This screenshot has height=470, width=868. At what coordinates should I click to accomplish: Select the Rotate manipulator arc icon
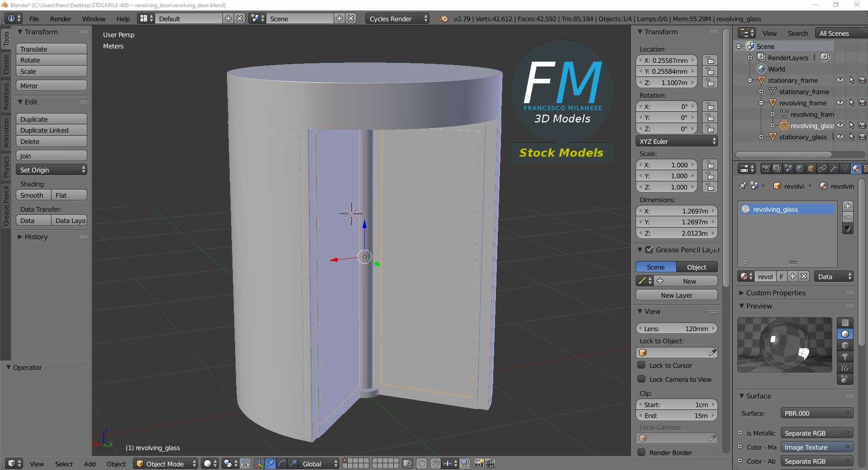[x=282, y=464]
